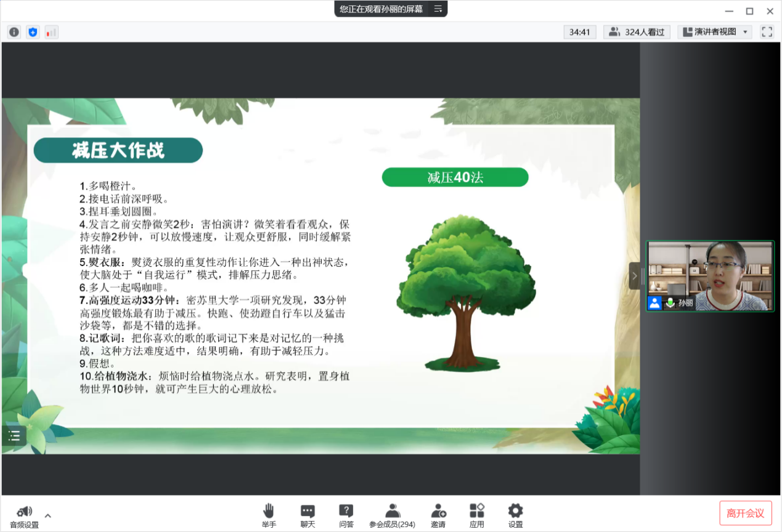Viewport: 782px width, 532px height.
Task: Collapse the video side panel arrow
Action: tap(635, 276)
